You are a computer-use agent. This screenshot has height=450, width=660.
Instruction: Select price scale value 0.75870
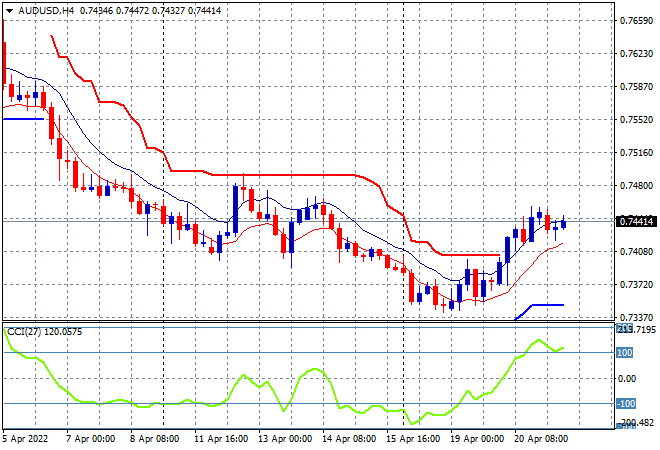coord(636,87)
